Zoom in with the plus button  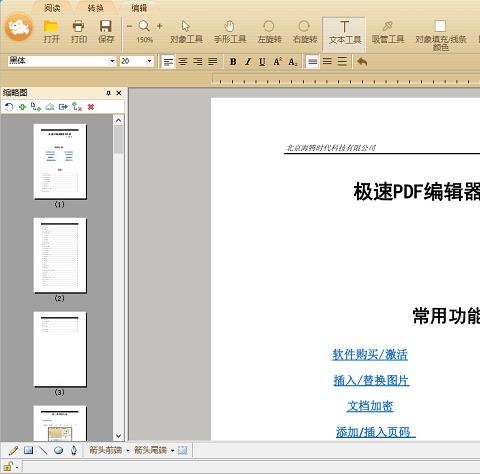[160, 26]
